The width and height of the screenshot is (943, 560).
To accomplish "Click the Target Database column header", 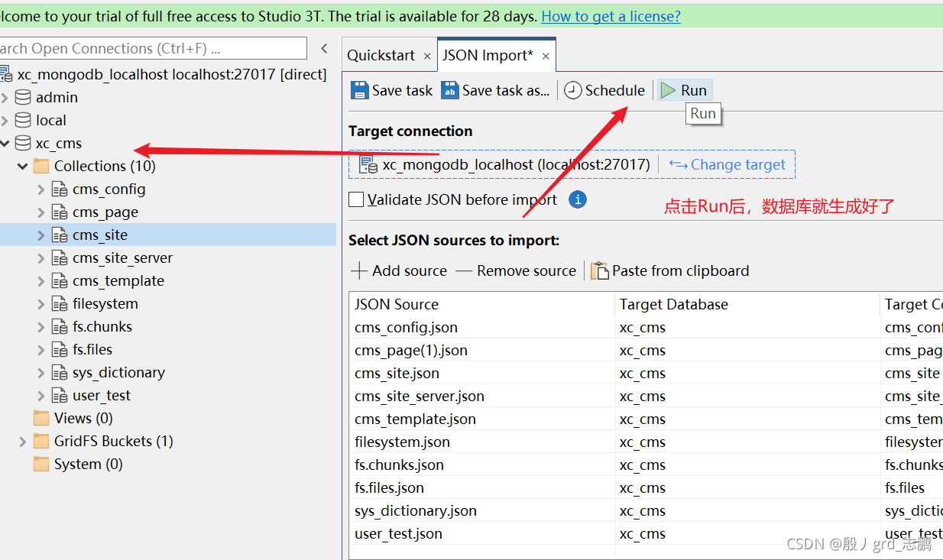I will (x=747, y=304).
